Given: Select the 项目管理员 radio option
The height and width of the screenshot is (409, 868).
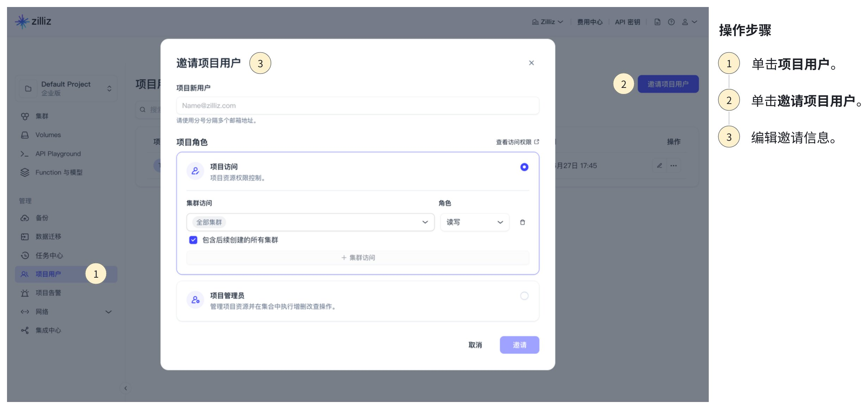Looking at the screenshot, I should coord(524,296).
